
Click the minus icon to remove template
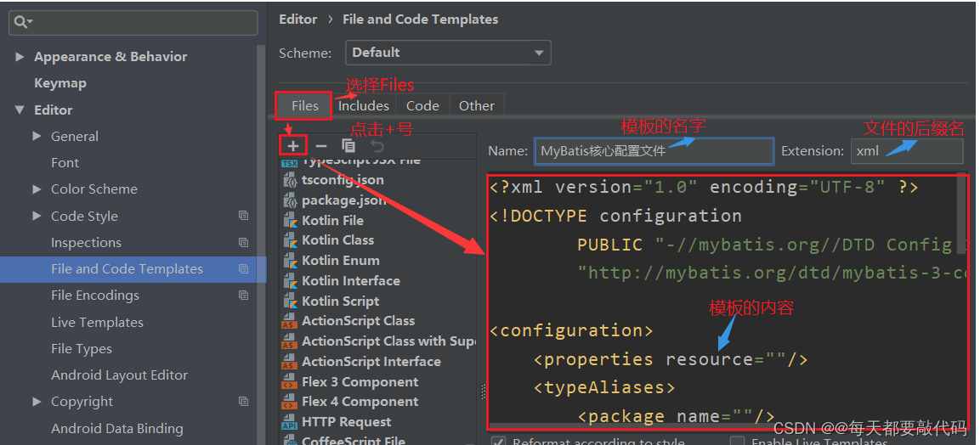[320, 146]
